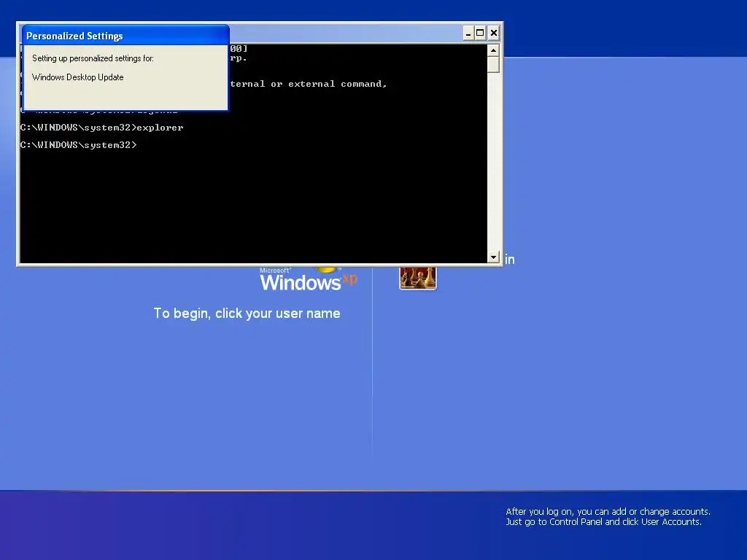The height and width of the screenshot is (560, 747).
Task: Click the console scrollbar down arrow
Action: (x=494, y=257)
